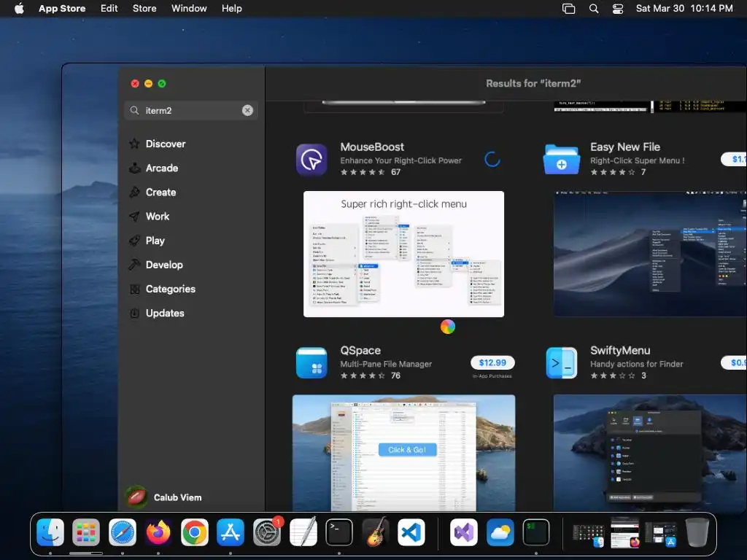Buy QSpace for $12.99
The width and height of the screenshot is (747, 560).
pos(492,363)
